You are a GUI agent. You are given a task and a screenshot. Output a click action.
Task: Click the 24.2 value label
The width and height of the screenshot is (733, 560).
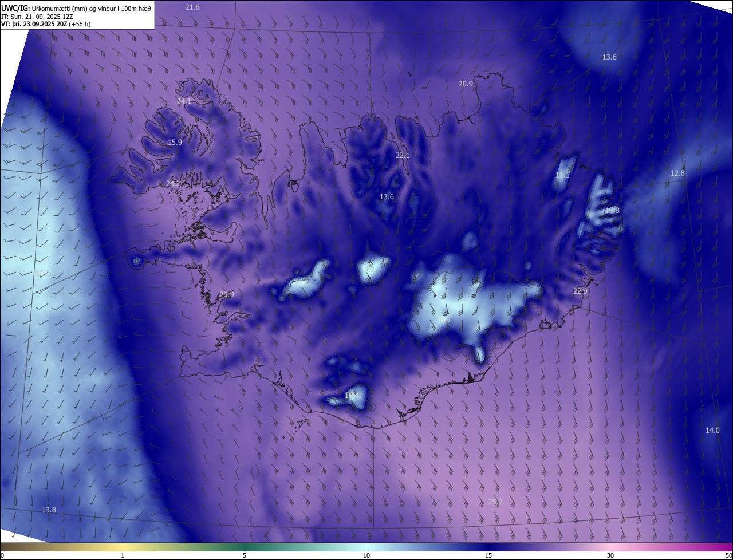coord(173,184)
